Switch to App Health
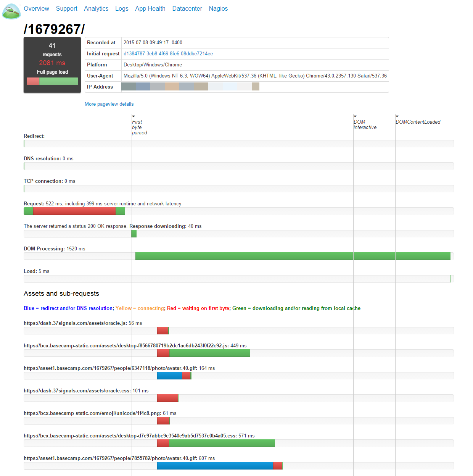The image size is (473, 476). pyautogui.click(x=150, y=8)
